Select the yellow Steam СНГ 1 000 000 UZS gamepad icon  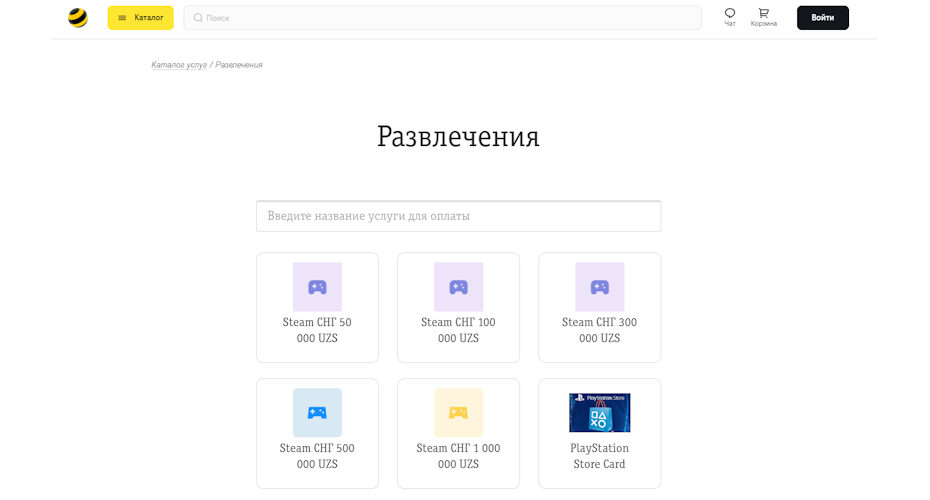pyautogui.click(x=458, y=413)
